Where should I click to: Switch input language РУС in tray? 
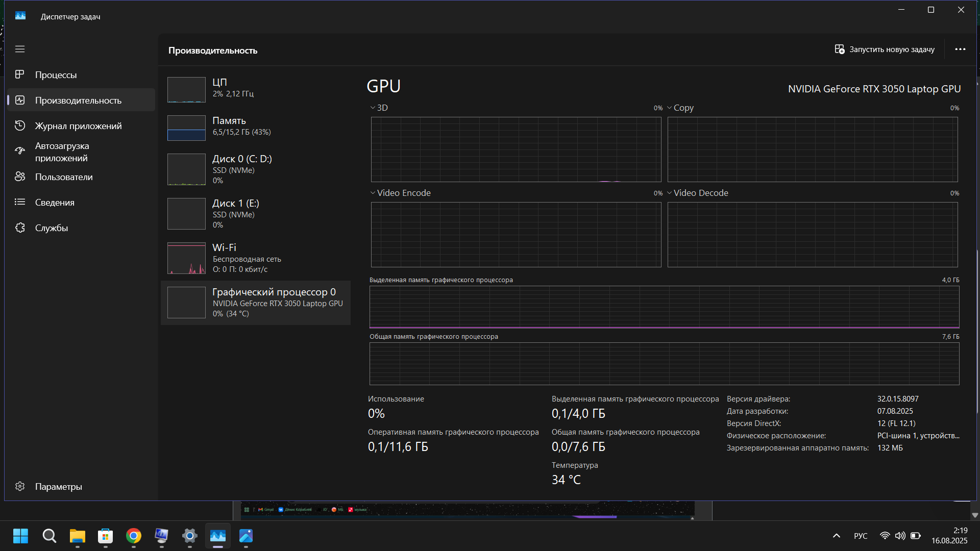pyautogui.click(x=861, y=536)
